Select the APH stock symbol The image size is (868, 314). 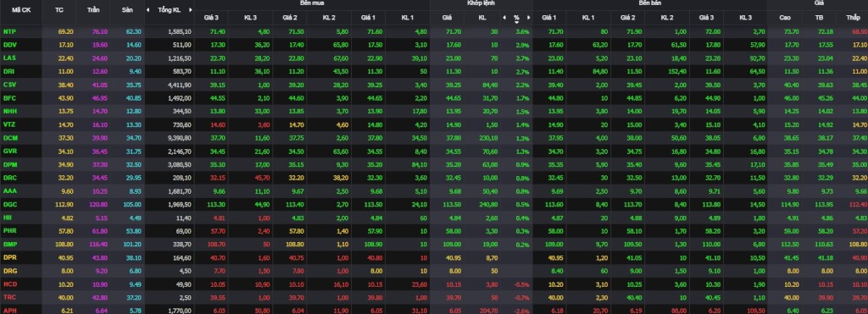coord(9,310)
